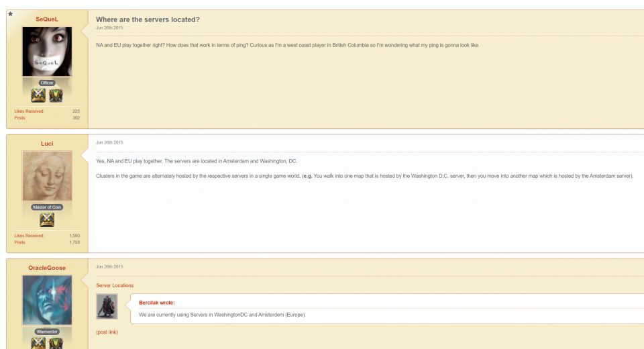Open "Bercilak wrote:" quote source
This screenshot has height=349, width=644.
156,303
